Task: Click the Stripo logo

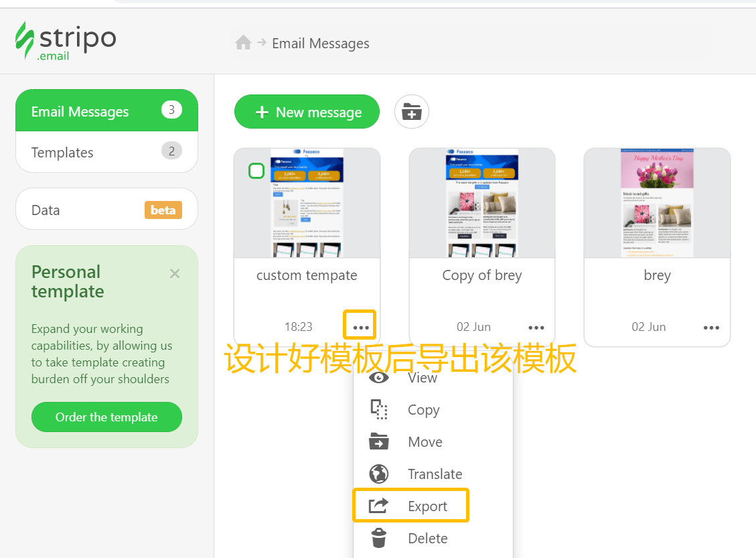Action: point(66,41)
